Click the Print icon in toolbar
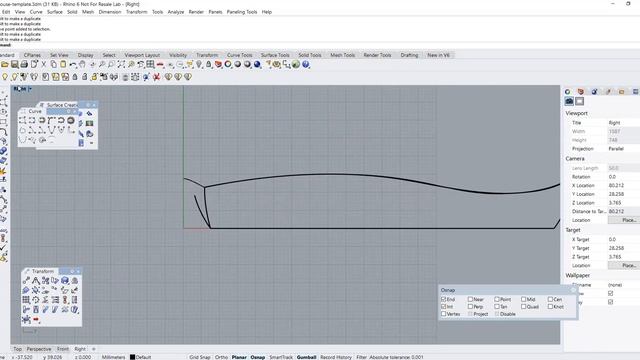The height and width of the screenshot is (360, 640). point(24,64)
